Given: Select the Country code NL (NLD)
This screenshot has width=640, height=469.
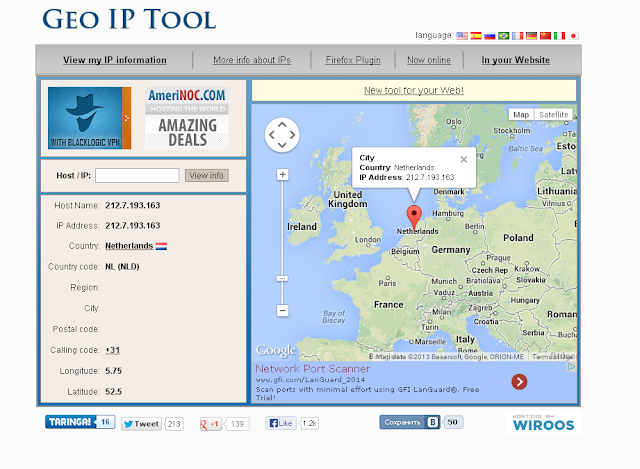Looking at the screenshot, I should click(x=122, y=267).
